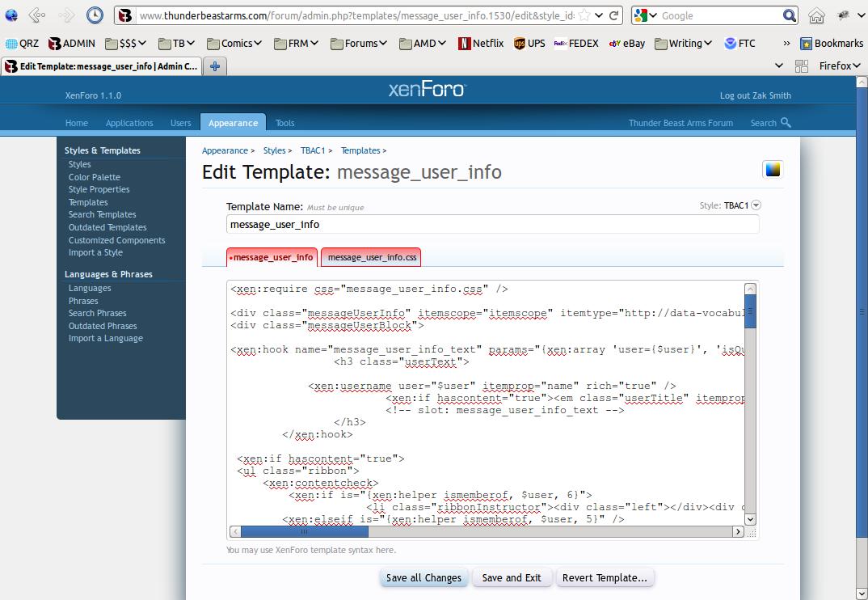Open Style Properties in the sidebar

coord(99,189)
